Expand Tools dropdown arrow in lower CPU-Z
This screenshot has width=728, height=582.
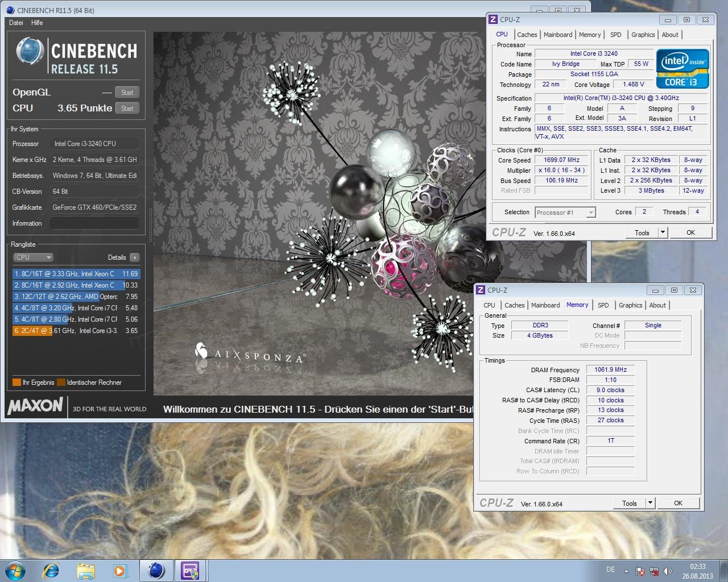click(650, 503)
